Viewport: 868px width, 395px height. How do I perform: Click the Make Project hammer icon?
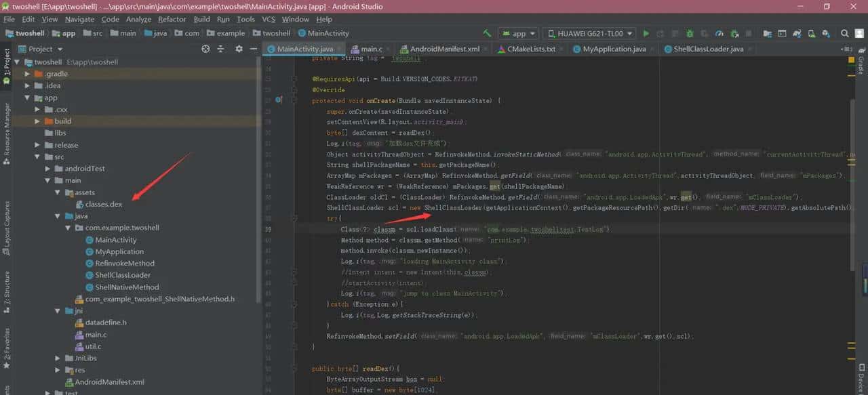[x=487, y=33]
